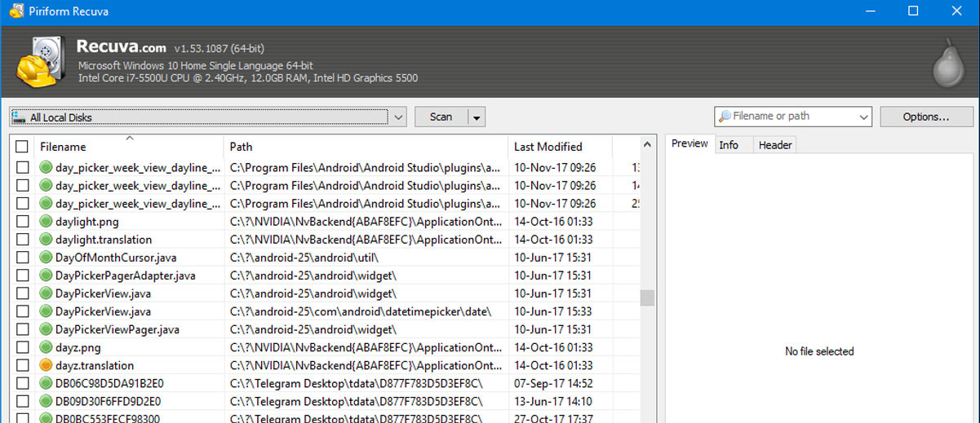Viewport: 980px width, 423px height.
Task: Select the daylight.translation filename
Action: 104,240
